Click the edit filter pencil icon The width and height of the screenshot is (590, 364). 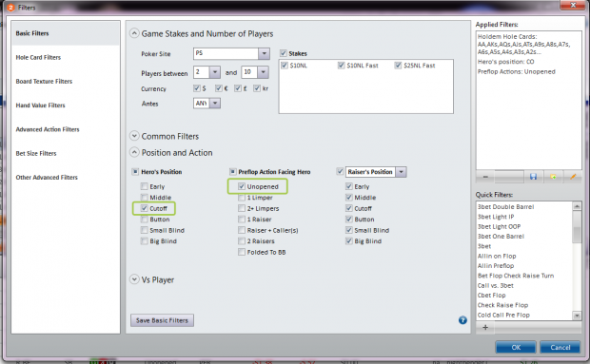click(x=573, y=177)
